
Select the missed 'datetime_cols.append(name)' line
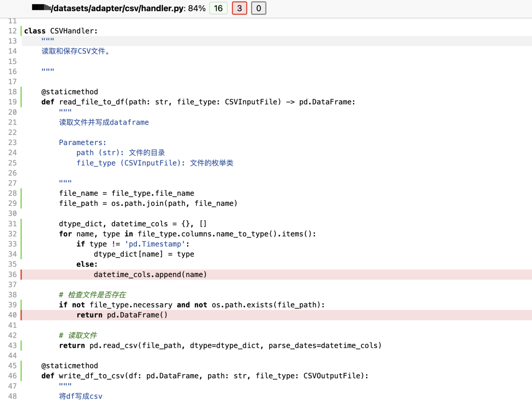[150, 275]
